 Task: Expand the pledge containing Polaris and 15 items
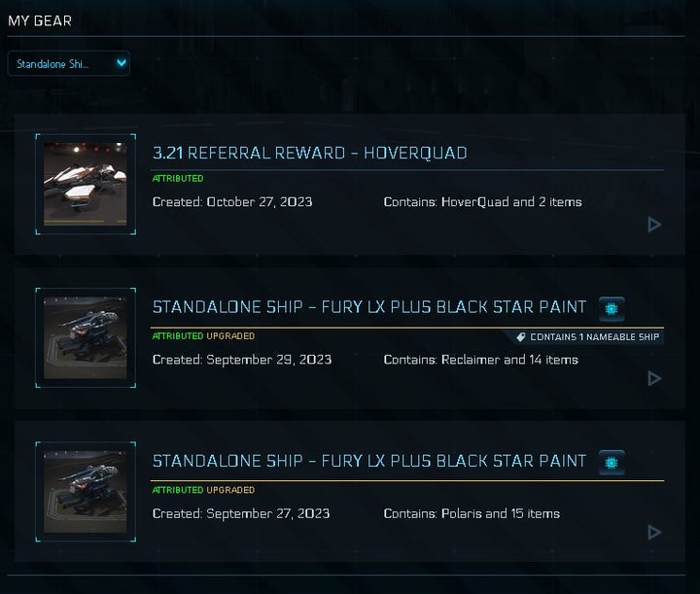pyautogui.click(x=654, y=532)
